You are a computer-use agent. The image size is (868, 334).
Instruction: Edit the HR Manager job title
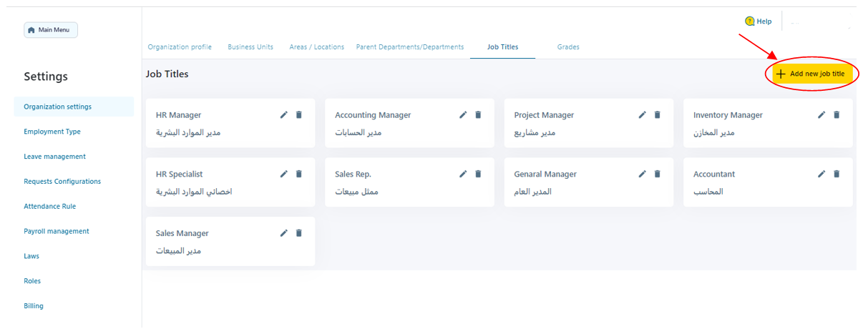click(284, 114)
